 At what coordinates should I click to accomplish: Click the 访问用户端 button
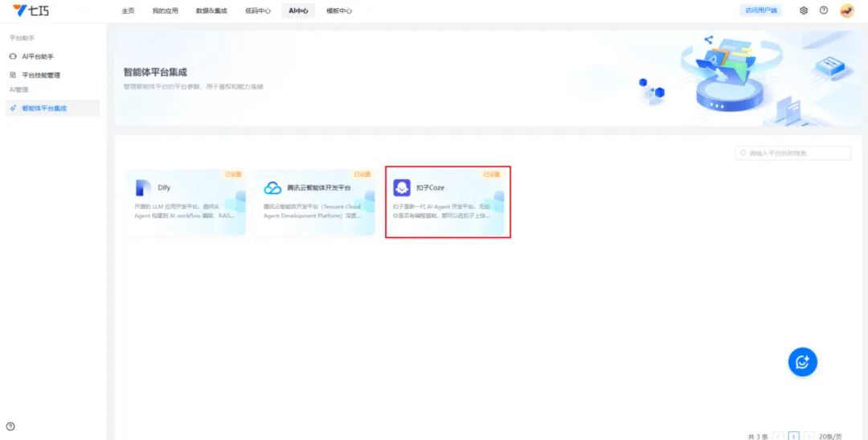point(760,10)
